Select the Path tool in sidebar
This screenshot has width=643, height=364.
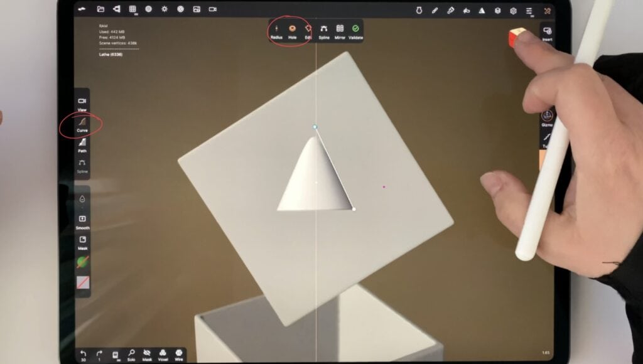click(x=82, y=144)
